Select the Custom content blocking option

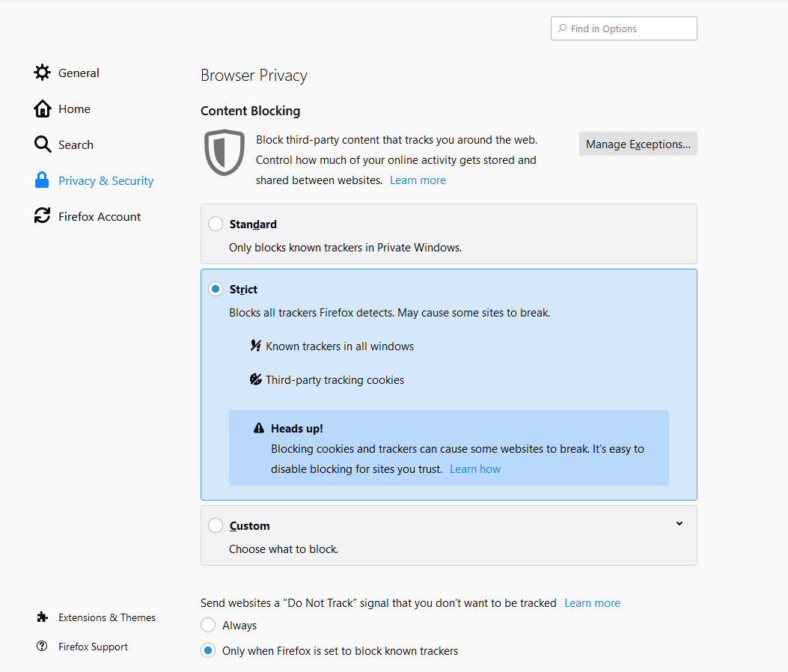(x=216, y=525)
